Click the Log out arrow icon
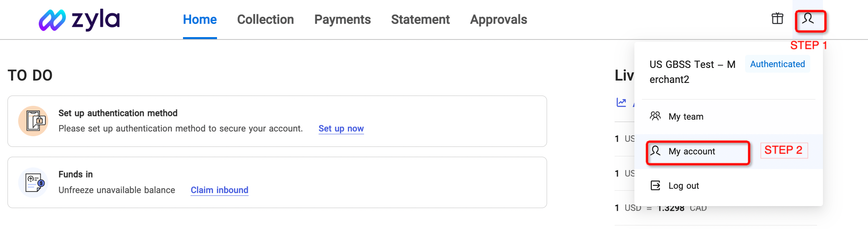The height and width of the screenshot is (229, 868). tap(655, 186)
